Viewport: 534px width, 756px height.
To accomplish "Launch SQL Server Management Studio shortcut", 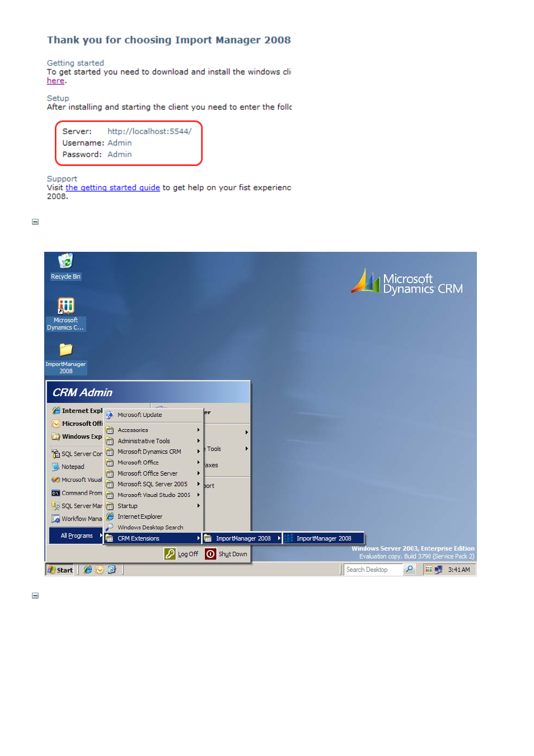I will pos(77,506).
